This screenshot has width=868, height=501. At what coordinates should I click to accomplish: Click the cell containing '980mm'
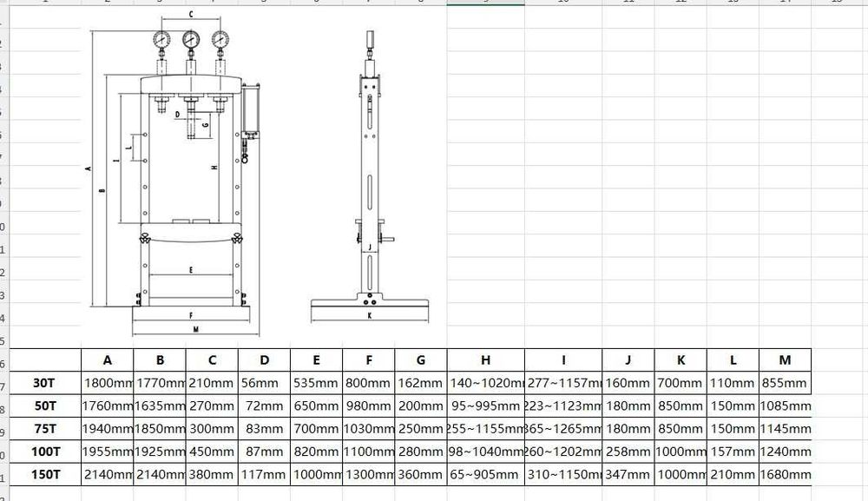coord(369,405)
